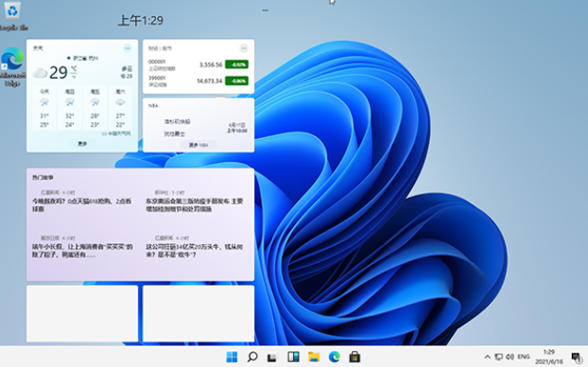Screen dimensions: 588x367
Task: Open 周五 forecast card 28°/23°
Action: coord(95,108)
